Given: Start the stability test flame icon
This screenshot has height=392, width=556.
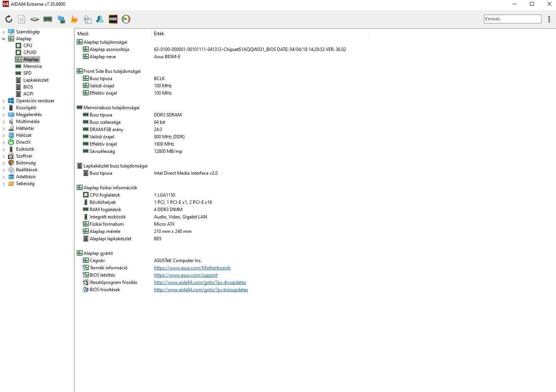Looking at the screenshot, I should click(74, 19).
